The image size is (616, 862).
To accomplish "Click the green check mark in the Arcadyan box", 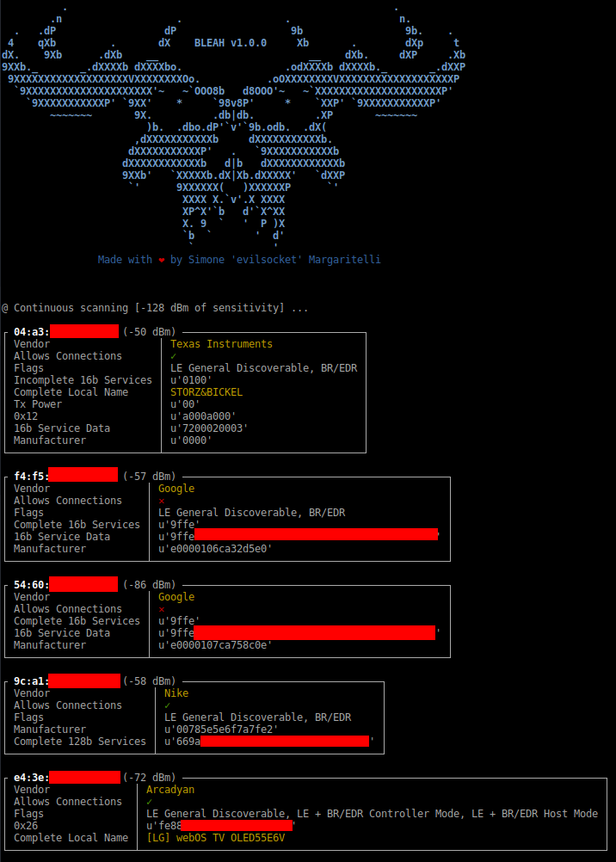I will pyautogui.click(x=150, y=802).
